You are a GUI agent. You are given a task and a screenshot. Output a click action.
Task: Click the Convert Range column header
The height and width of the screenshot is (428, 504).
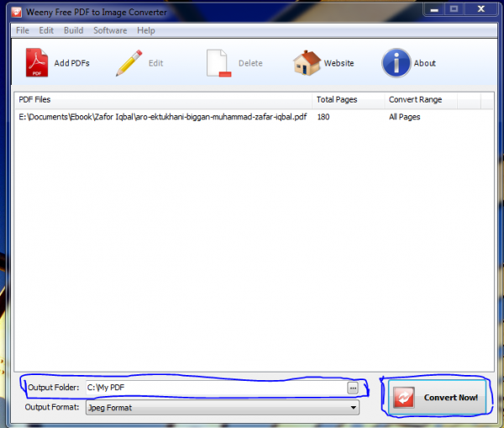click(x=421, y=100)
